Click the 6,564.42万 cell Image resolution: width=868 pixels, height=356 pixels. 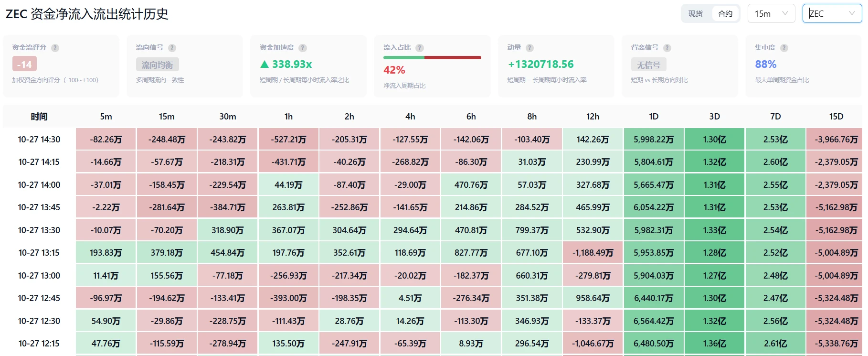654,321
